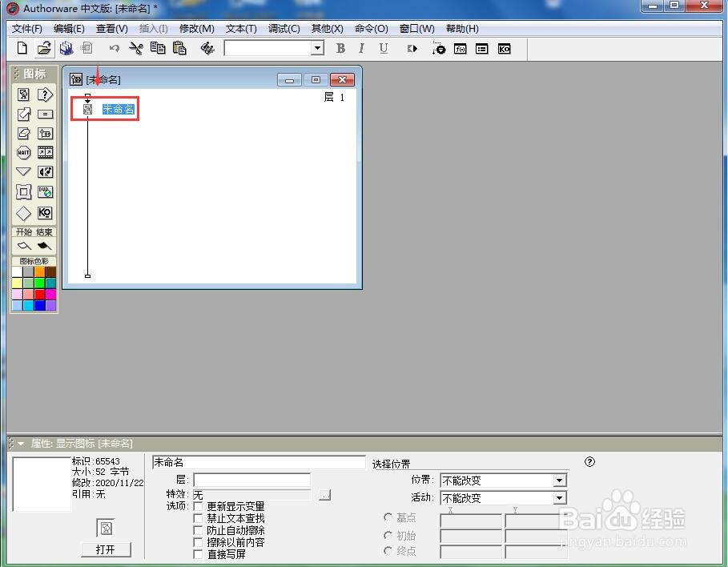Image resolution: width=728 pixels, height=567 pixels.
Task: Choose the orange icon color swatch
Action: click(39, 272)
